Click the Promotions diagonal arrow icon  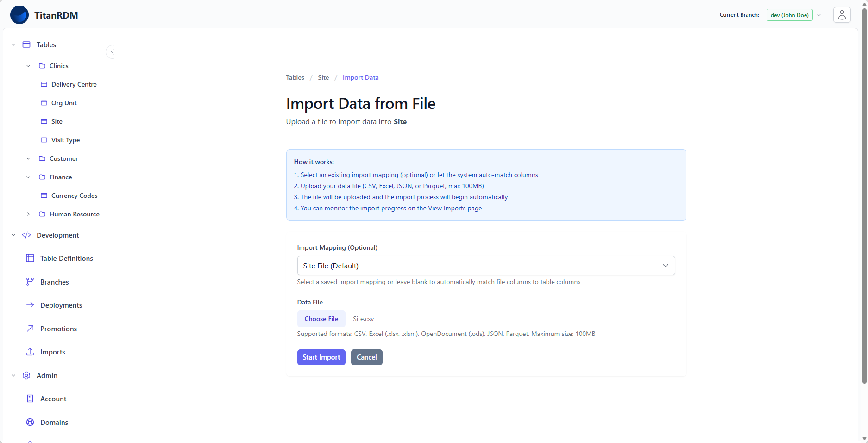coord(30,329)
